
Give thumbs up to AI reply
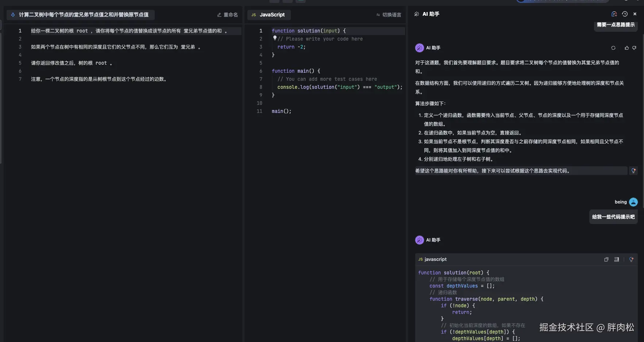(x=627, y=48)
